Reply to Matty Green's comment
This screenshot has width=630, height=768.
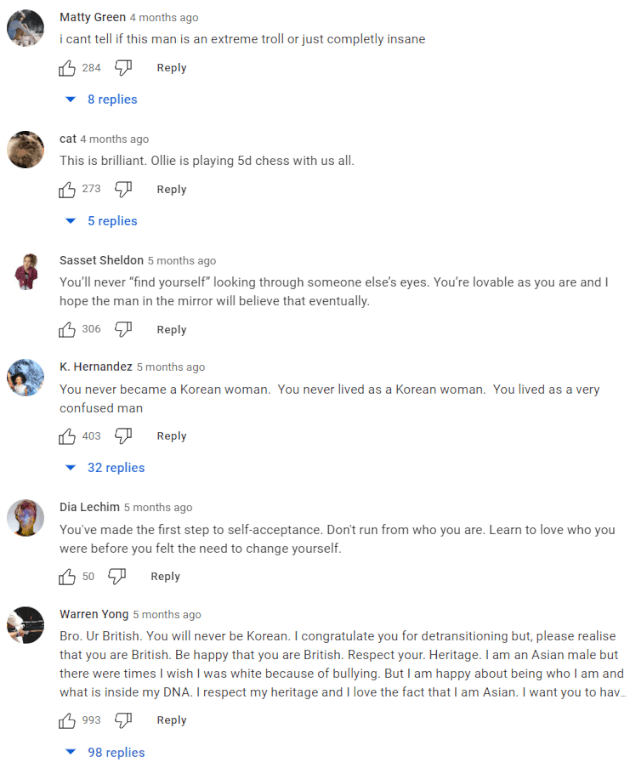click(171, 68)
